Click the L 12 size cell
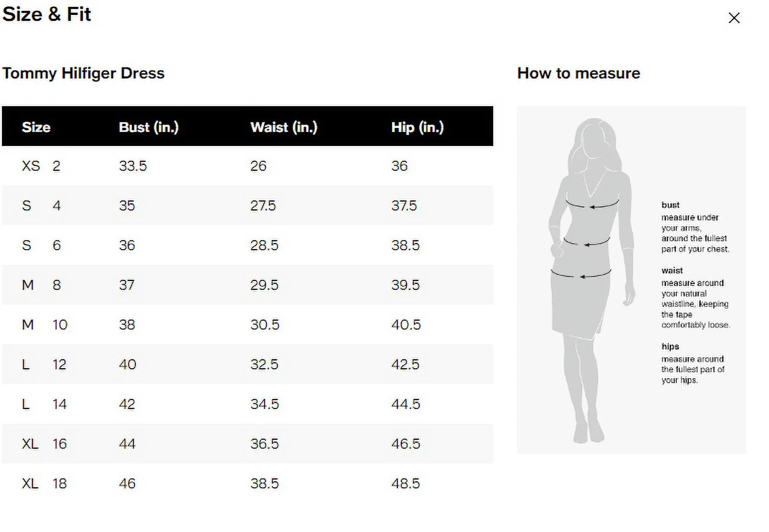Viewport: 769px width, 532px height. 44,364
